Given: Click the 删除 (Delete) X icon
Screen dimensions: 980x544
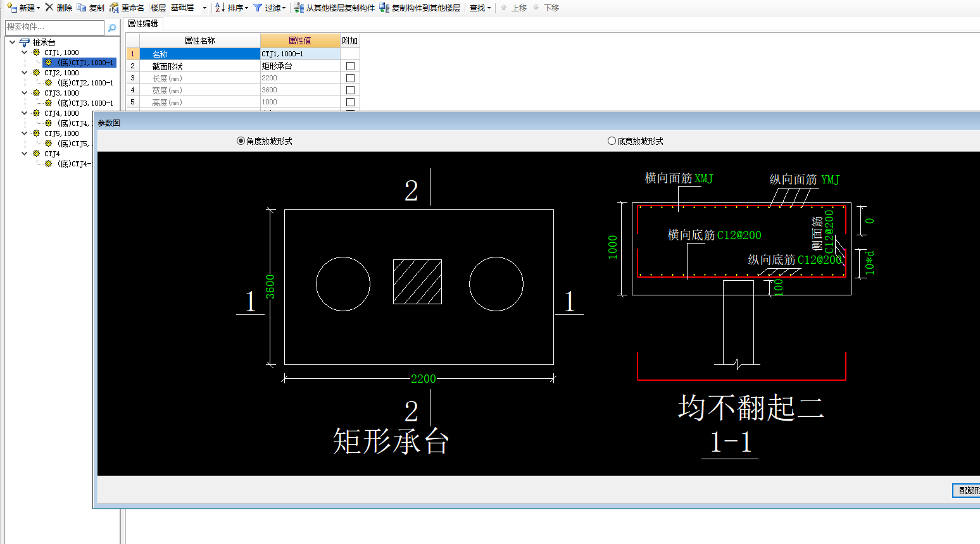Looking at the screenshot, I should pyautogui.click(x=49, y=8).
